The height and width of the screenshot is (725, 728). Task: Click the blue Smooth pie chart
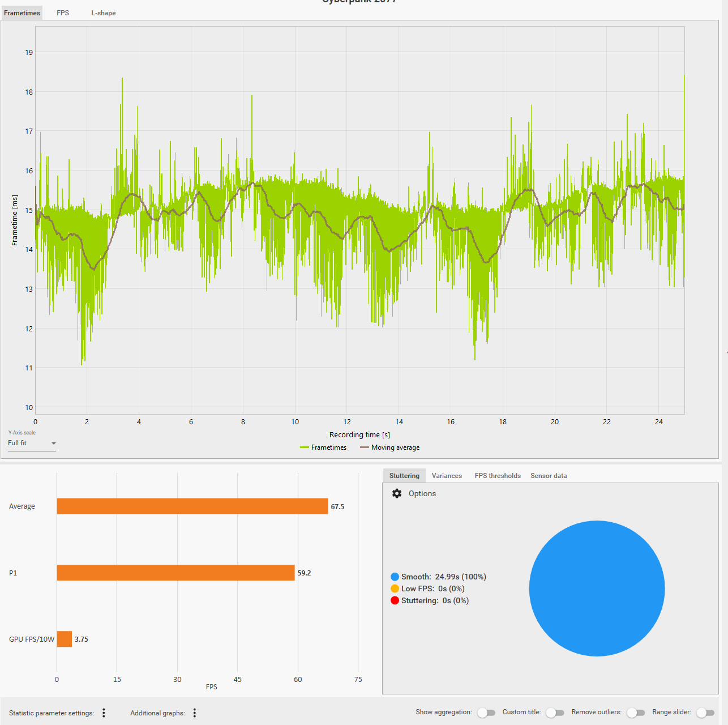pyautogui.click(x=597, y=588)
